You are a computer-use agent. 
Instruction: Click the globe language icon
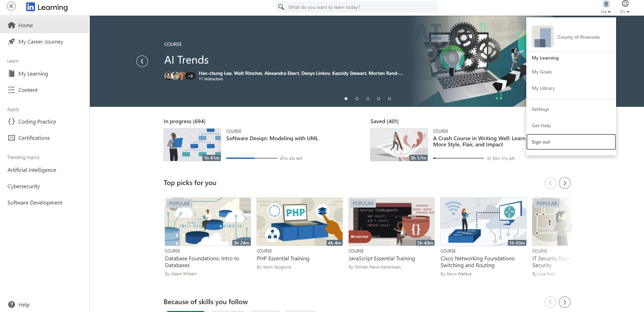pyautogui.click(x=625, y=4)
